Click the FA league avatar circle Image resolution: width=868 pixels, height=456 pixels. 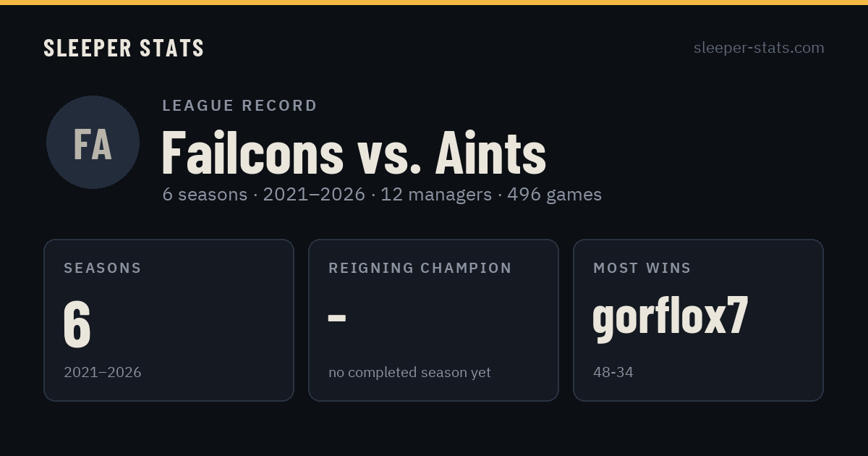coord(93,142)
